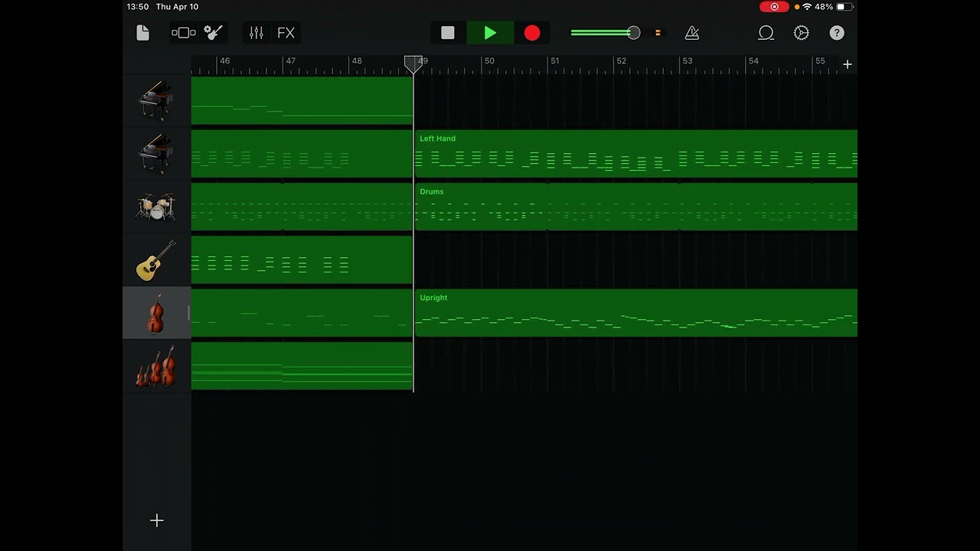Screen dimensions: 980x551
Task: Click the playhead marker at bar 49
Action: click(x=413, y=64)
